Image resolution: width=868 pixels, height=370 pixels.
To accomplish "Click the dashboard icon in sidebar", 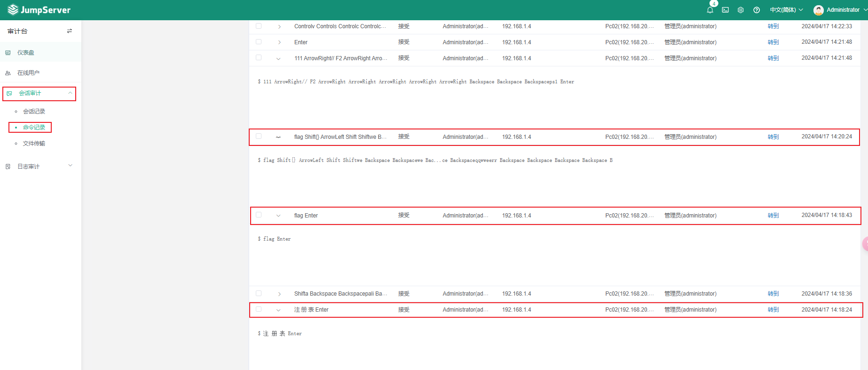I will coord(8,53).
